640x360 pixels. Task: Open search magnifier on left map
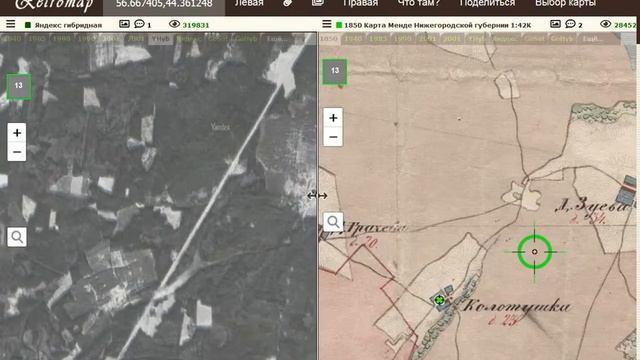click(x=17, y=237)
